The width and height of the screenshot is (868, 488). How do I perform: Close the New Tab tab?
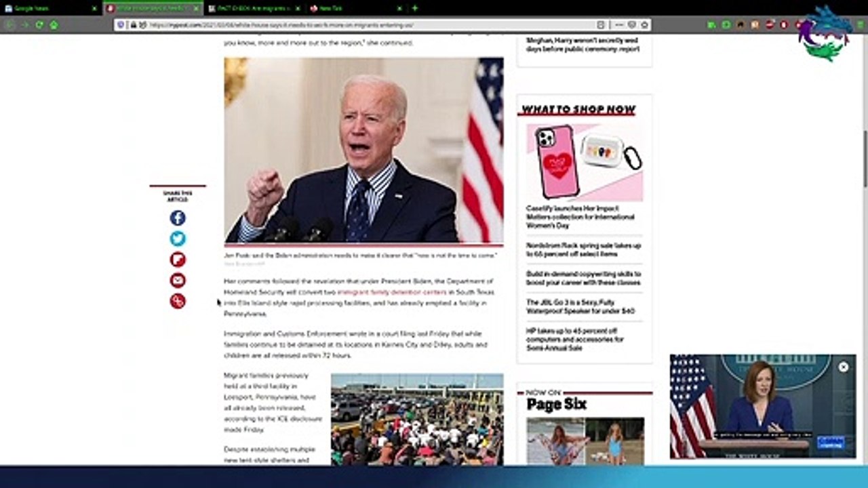(x=399, y=8)
